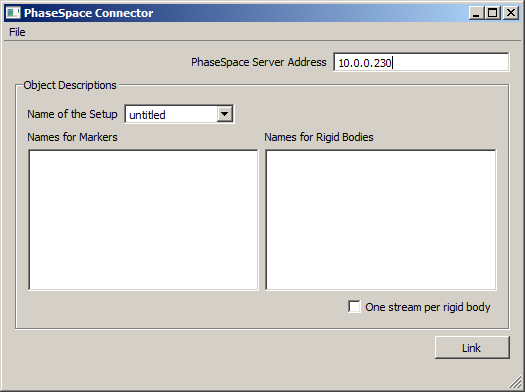Click the PhaseSpace Connector app icon in title bar
The image size is (525, 392).
[x=13, y=13]
